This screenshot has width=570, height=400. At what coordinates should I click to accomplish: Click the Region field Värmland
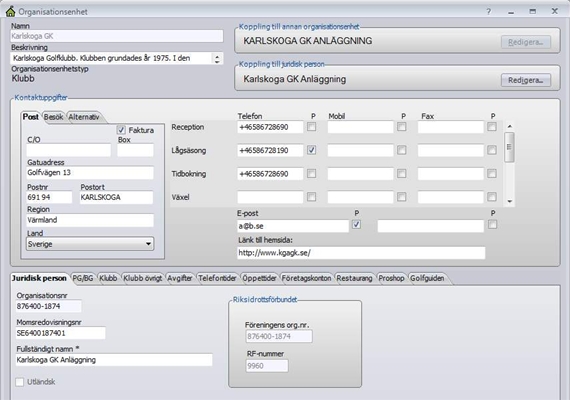(90, 220)
